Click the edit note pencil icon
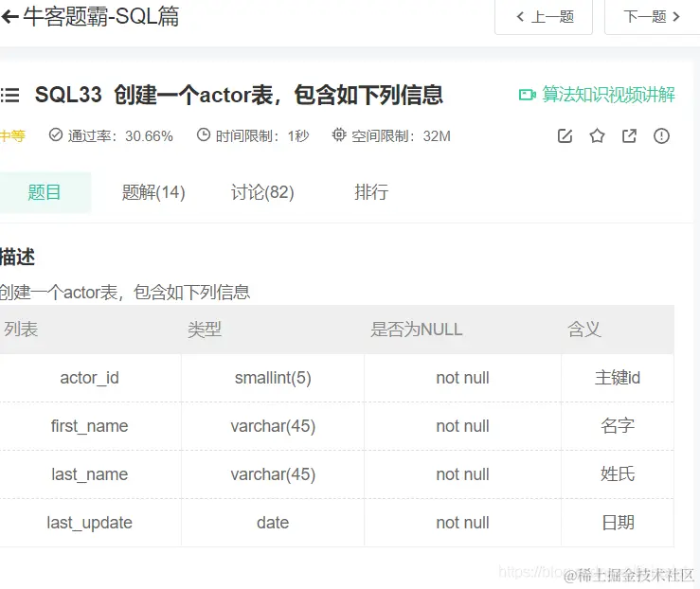Image resolution: width=700 pixels, height=589 pixels. pyautogui.click(x=565, y=135)
